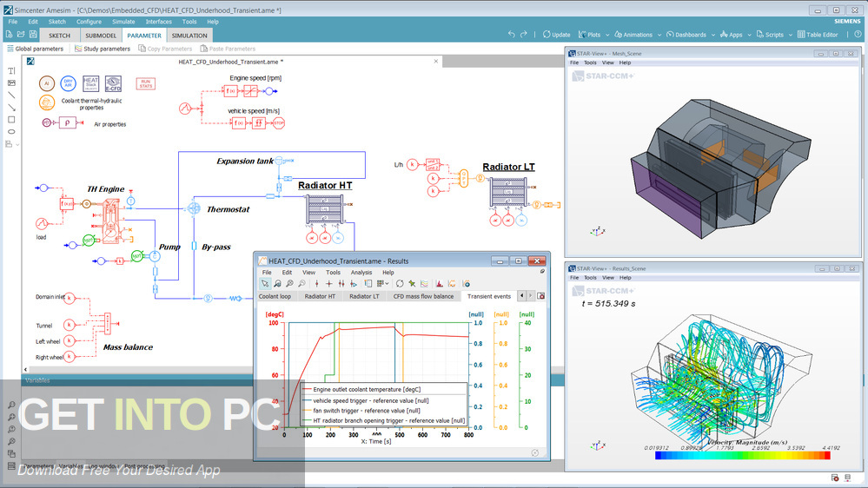Image resolution: width=868 pixels, height=488 pixels.
Task: Click the Study parameters button
Action: pyautogui.click(x=103, y=49)
